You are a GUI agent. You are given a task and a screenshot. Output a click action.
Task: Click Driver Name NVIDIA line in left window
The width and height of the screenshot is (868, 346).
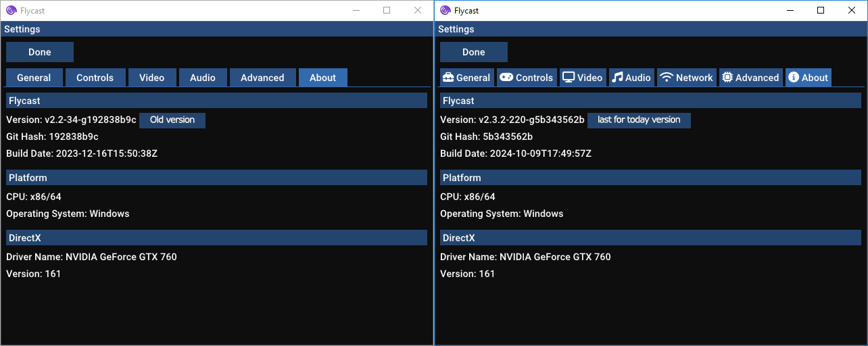[91, 257]
